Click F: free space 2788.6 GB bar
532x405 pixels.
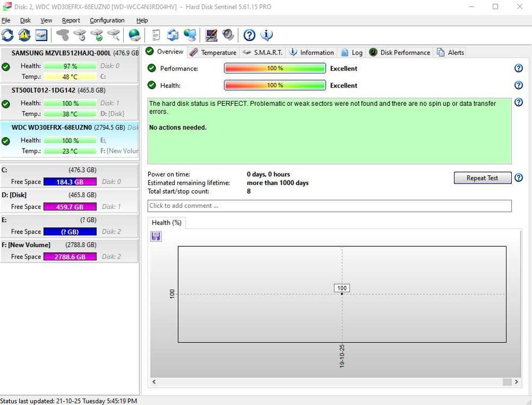(70, 257)
